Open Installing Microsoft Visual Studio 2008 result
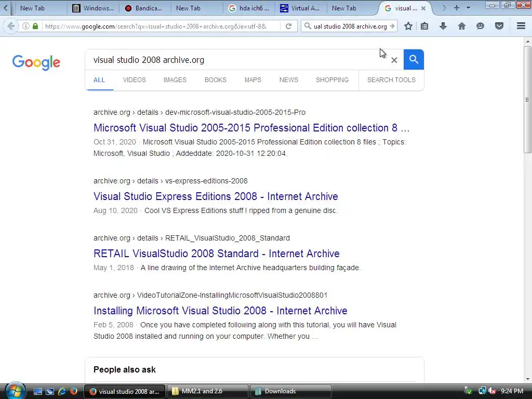Screen dimensions: 532x399 point(220,311)
